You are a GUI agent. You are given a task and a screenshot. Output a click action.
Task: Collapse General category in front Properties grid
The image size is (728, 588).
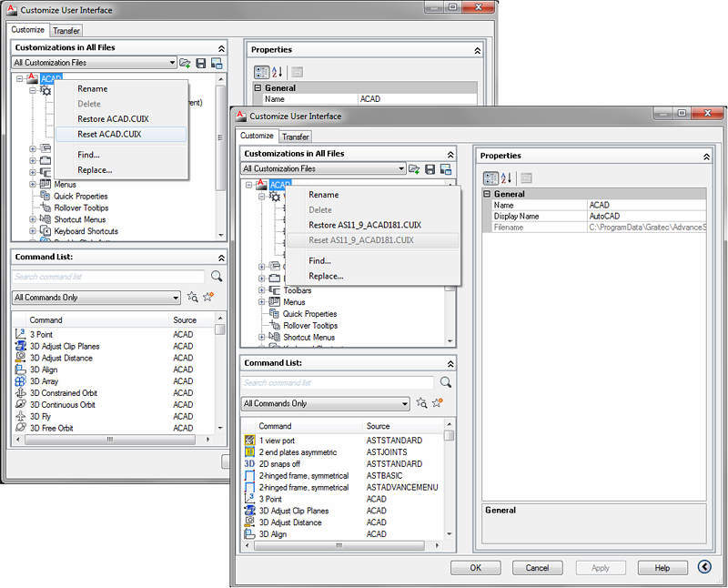pyautogui.click(x=487, y=194)
